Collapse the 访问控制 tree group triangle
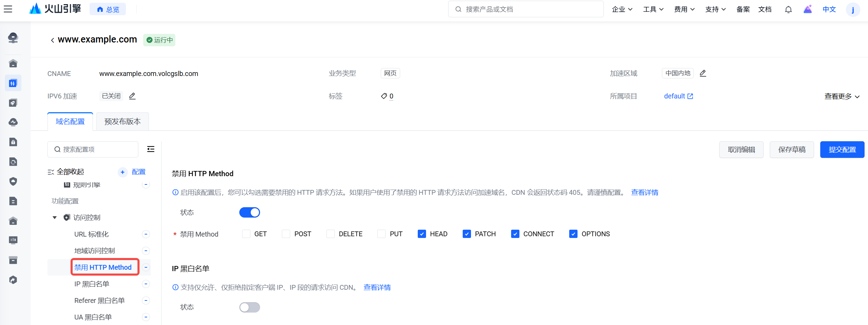868x325 pixels. (x=55, y=218)
